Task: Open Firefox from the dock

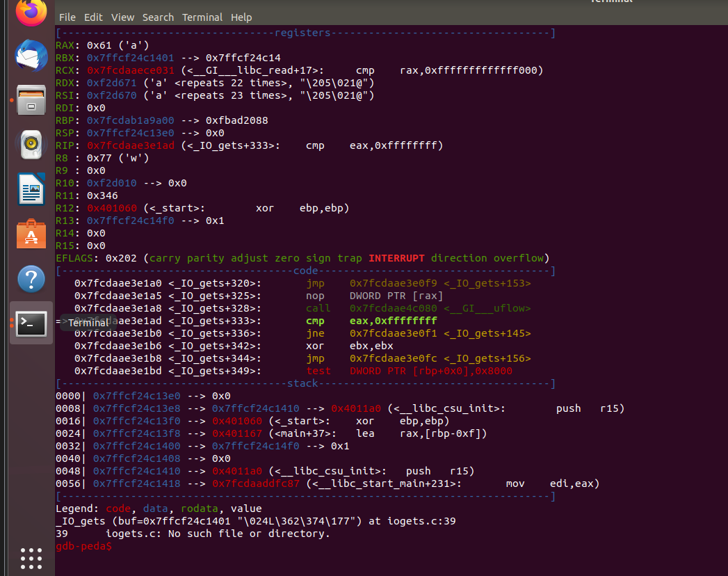Action: click(x=31, y=11)
